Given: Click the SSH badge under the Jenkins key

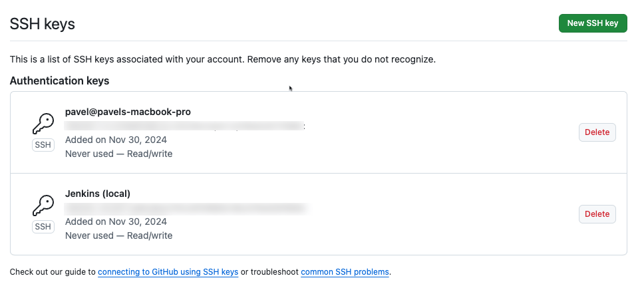Looking at the screenshot, I should [x=43, y=227].
